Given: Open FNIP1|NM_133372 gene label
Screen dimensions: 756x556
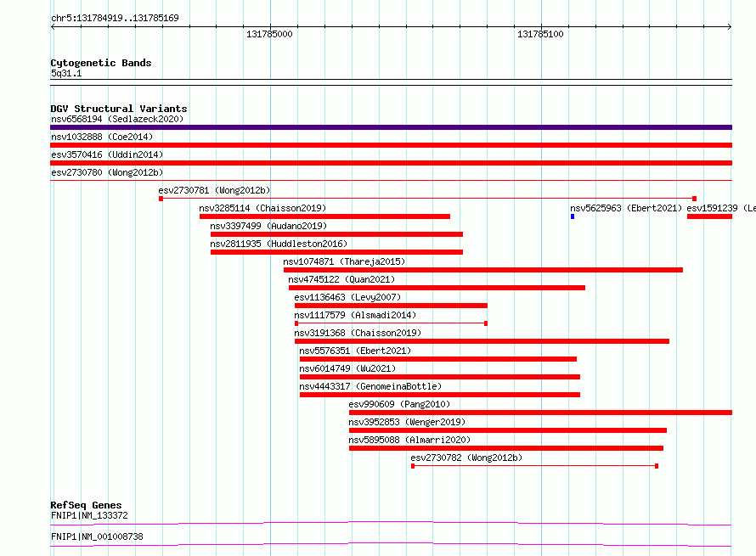Looking at the screenshot, I should coord(89,515).
